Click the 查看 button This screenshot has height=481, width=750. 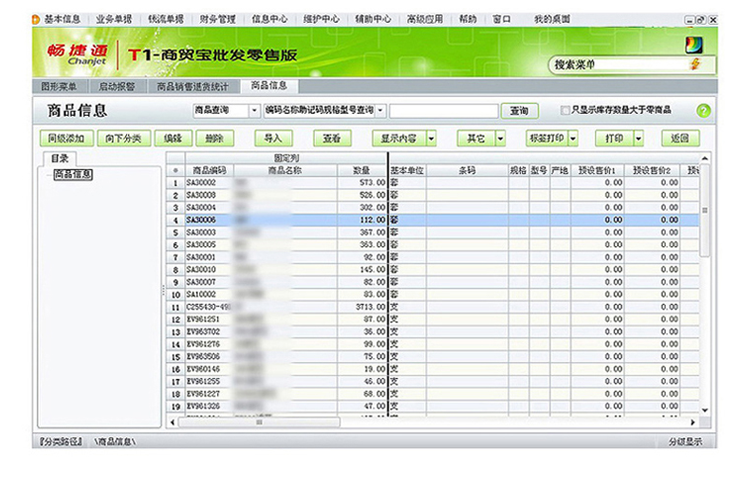[x=332, y=139]
